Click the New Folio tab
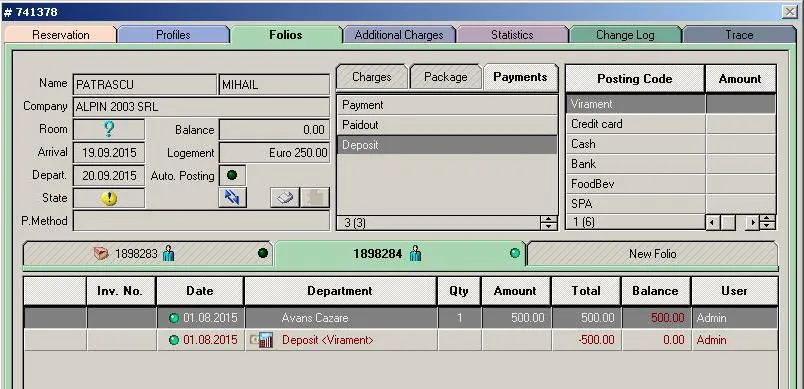Viewport: 804px width, 389px height. 652,253
